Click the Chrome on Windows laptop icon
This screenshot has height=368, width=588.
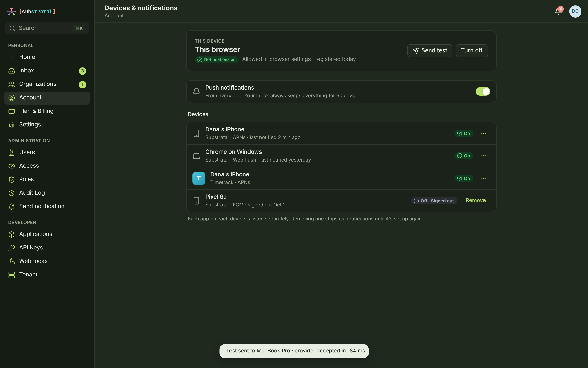coord(196,156)
